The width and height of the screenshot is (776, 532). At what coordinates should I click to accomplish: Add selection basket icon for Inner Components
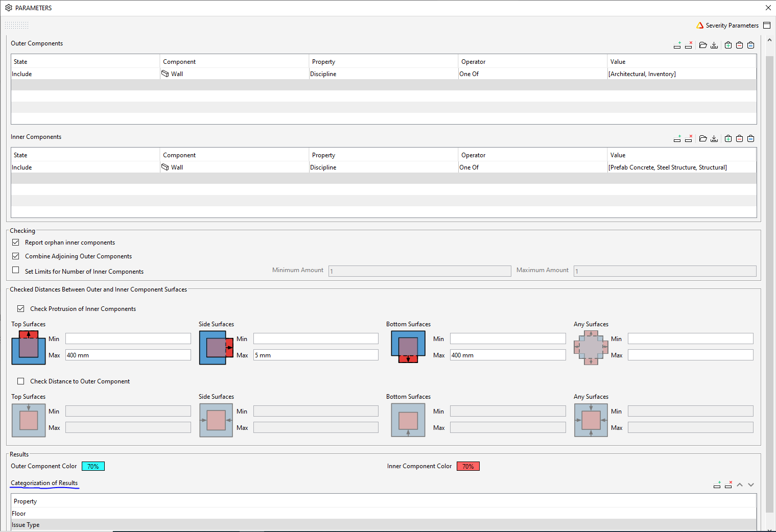[728, 139]
